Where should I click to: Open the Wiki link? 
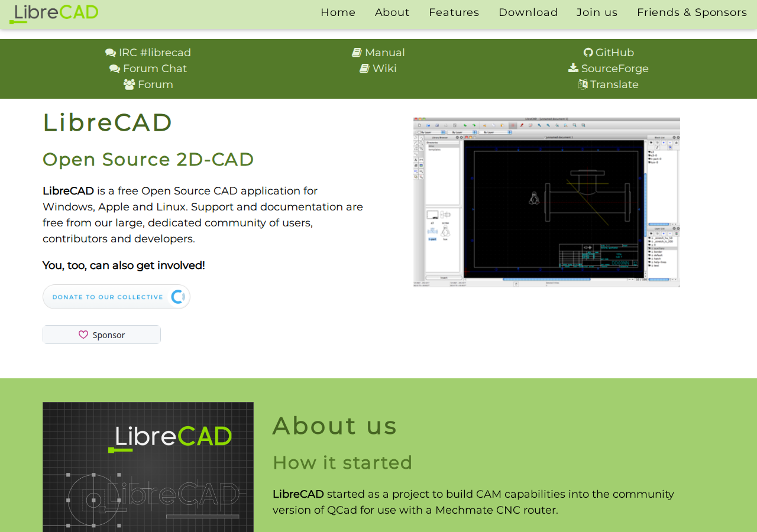[384, 69]
